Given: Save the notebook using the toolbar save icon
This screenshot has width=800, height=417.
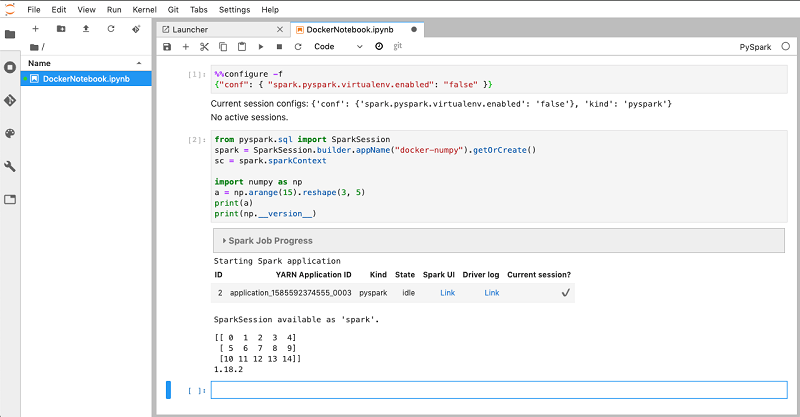Looking at the screenshot, I should coord(168,47).
